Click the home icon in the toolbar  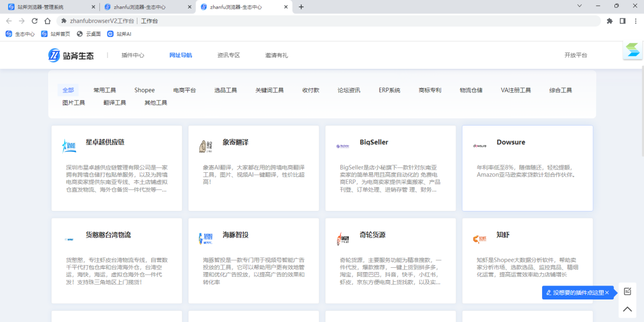pyautogui.click(x=47, y=20)
